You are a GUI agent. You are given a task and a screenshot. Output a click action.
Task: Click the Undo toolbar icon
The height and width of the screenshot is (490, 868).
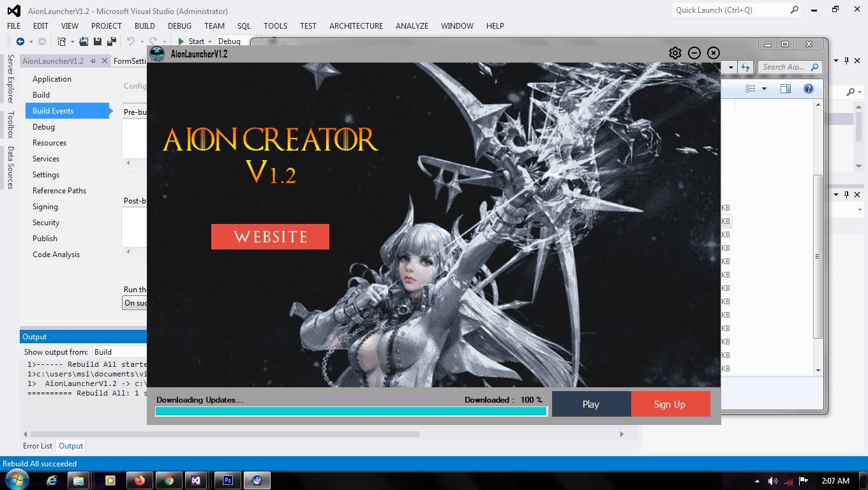coord(131,41)
